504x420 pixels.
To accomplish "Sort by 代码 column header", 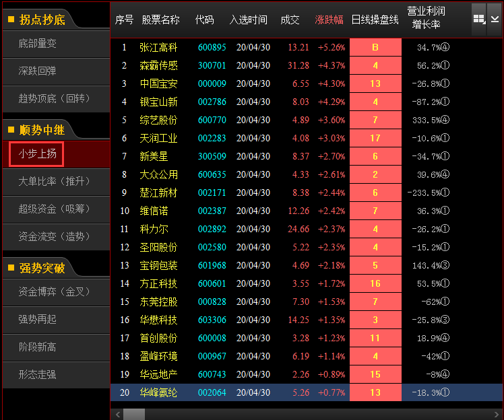I will coord(204,20).
